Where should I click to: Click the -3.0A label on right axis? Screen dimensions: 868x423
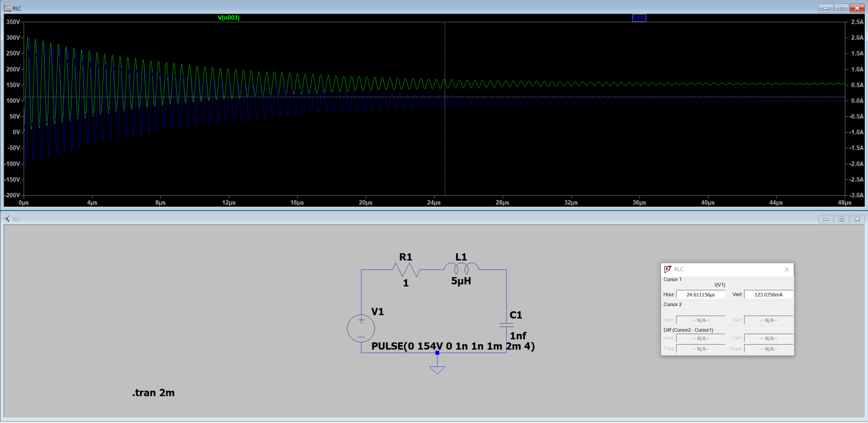(856, 195)
